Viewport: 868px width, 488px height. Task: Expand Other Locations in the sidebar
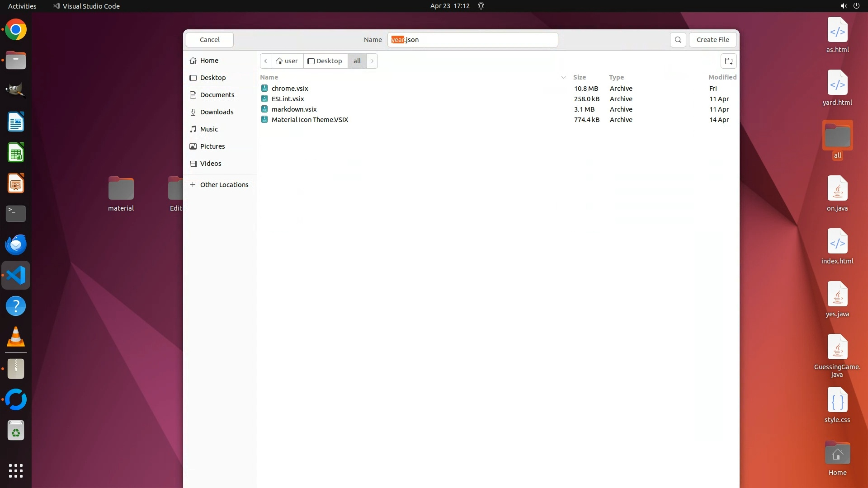coord(224,185)
